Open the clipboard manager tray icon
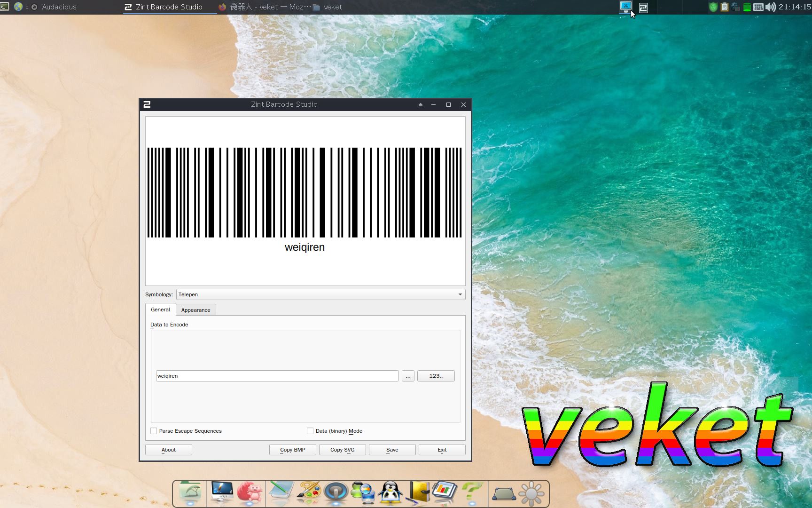 pos(724,7)
